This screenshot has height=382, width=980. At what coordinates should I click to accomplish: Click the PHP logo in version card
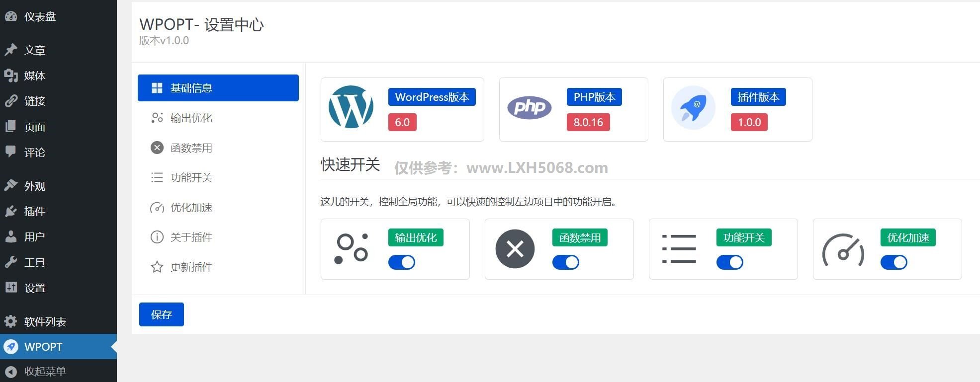530,107
